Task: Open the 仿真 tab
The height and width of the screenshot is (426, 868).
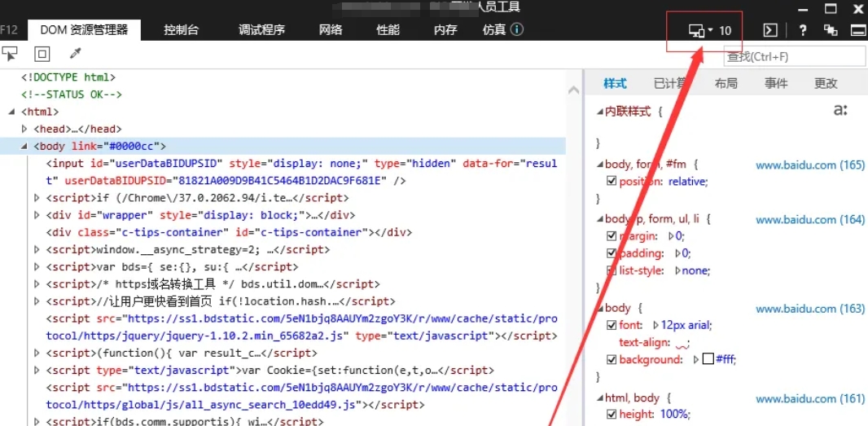Action: [494, 30]
